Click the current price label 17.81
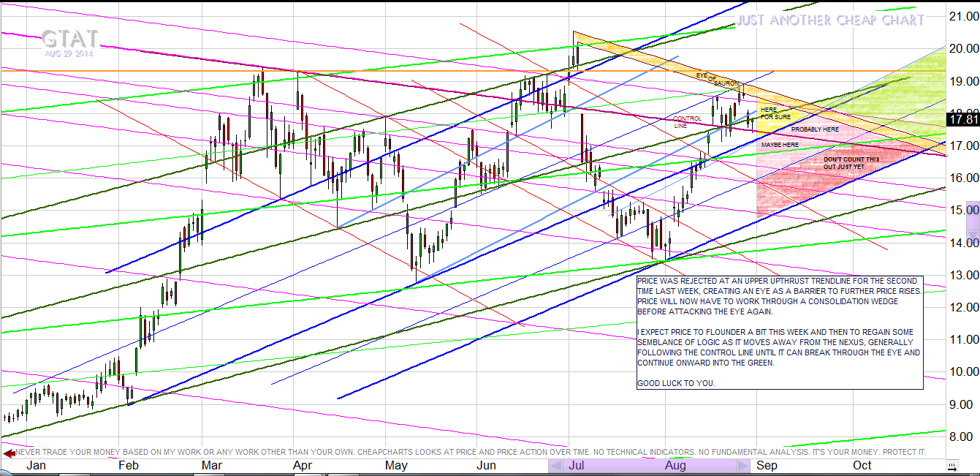Viewport: 980px width, 476px height. [962, 119]
